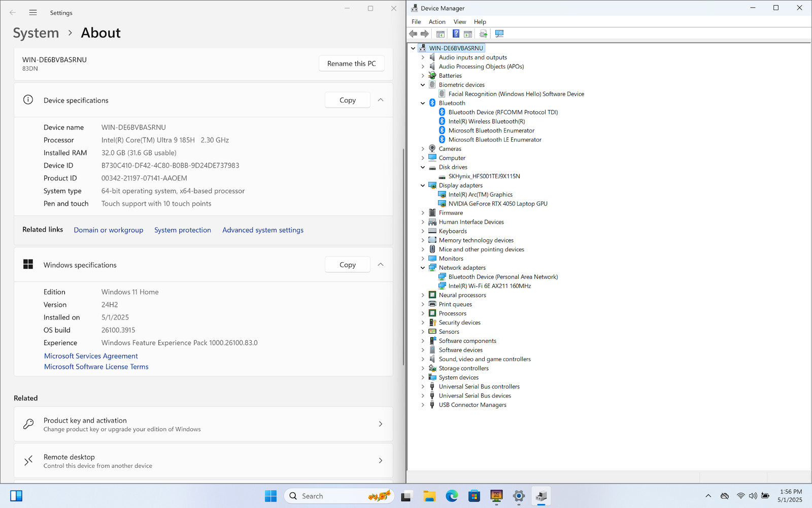The width and height of the screenshot is (812, 508).
Task: Open the Settings hamburger navigation menu
Action: (33, 13)
